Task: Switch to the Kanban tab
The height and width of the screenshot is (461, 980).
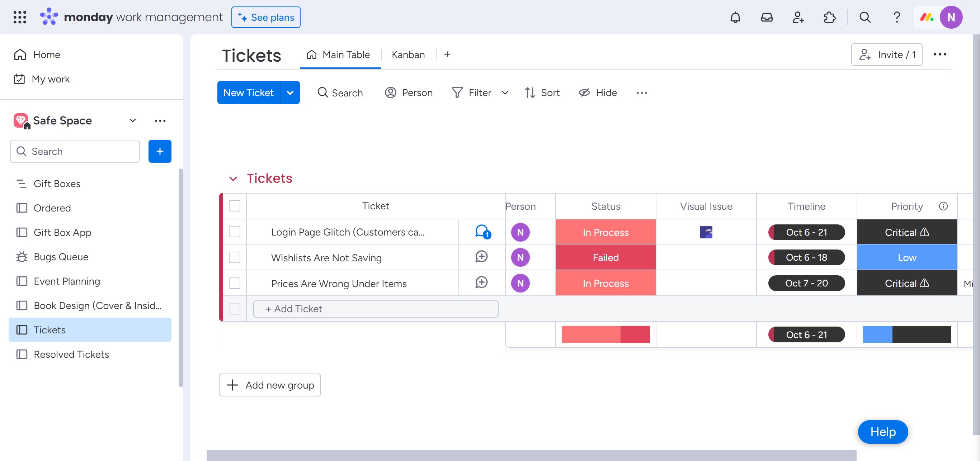Action: coord(408,55)
